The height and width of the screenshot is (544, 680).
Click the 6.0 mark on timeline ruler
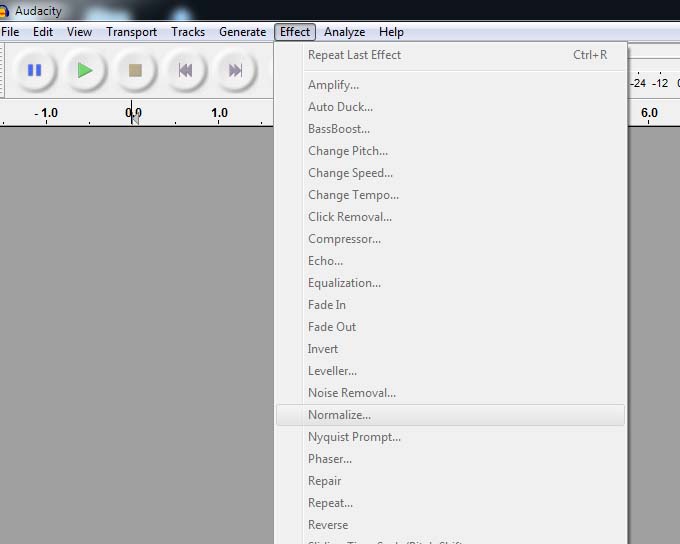tap(649, 113)
